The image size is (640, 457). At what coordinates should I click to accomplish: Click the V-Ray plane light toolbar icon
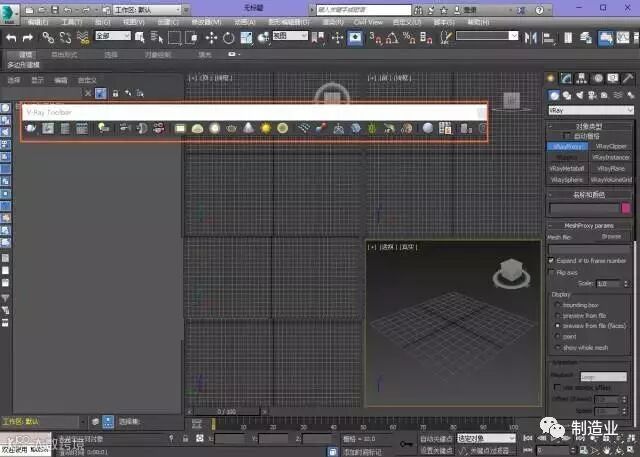point(180,129)
